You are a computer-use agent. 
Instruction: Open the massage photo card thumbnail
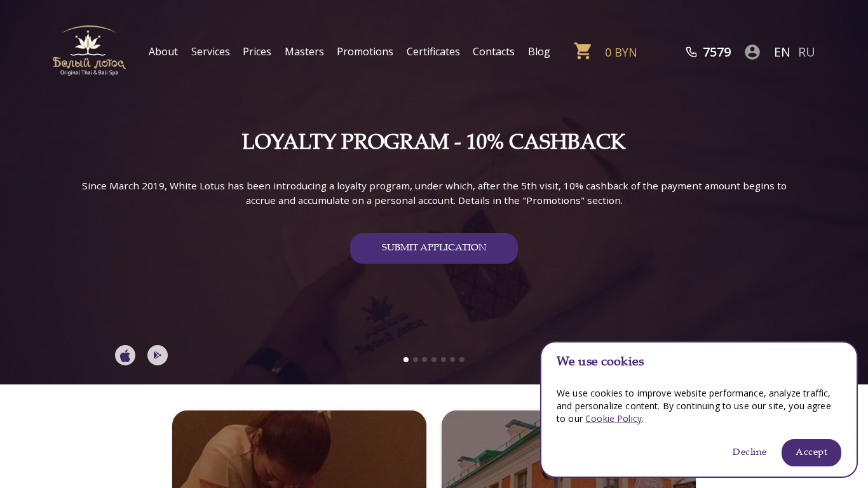click(x=299, y=449)
